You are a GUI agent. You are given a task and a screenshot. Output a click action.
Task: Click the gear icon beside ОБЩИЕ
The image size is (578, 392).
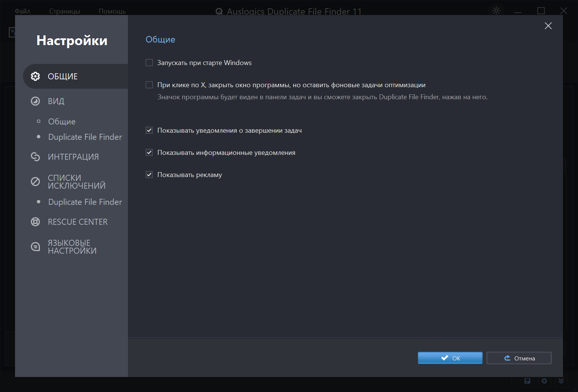[35, 76]
